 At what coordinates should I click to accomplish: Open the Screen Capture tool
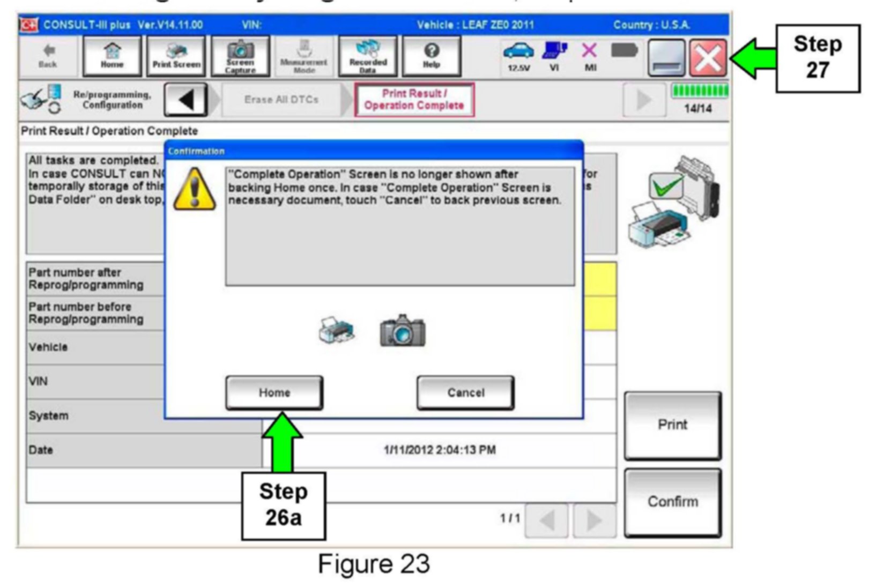pos(240,56)
